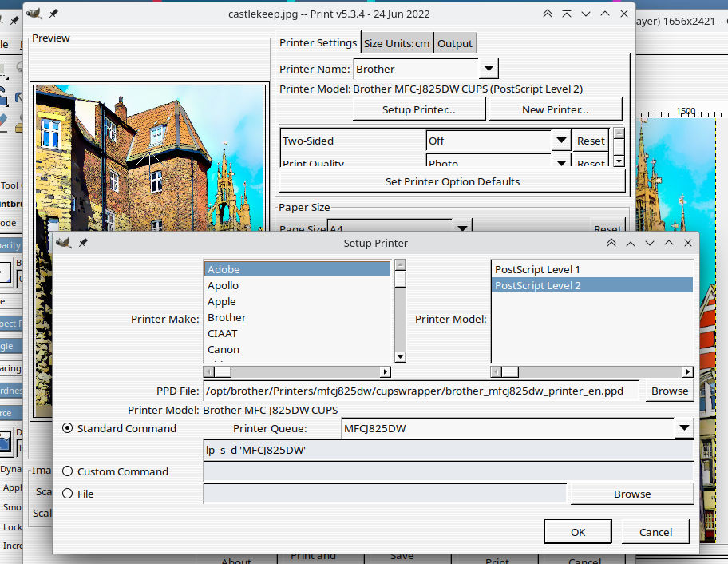Click the pin icon in Setup Printer title bar

click(x=83, y=243)
